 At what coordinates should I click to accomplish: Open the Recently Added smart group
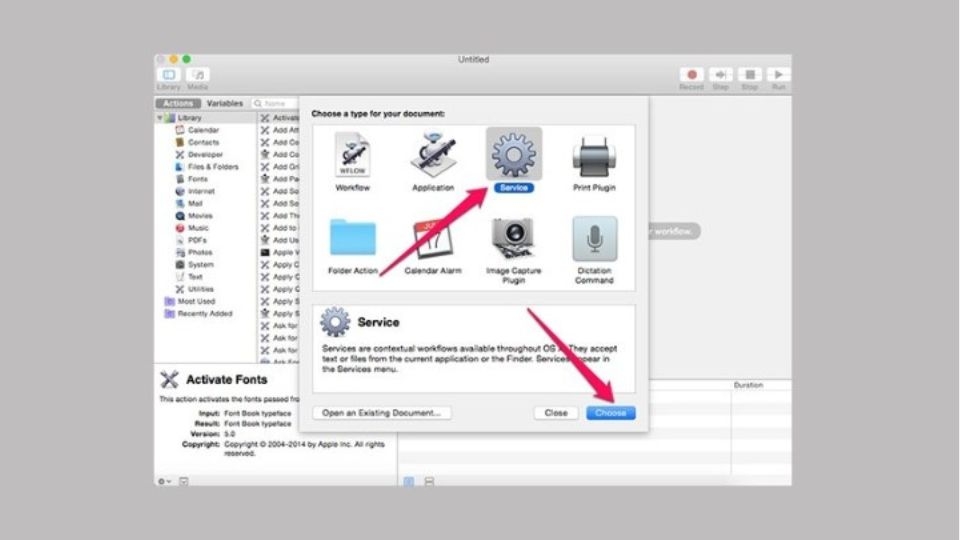click(x=204, y=313)
